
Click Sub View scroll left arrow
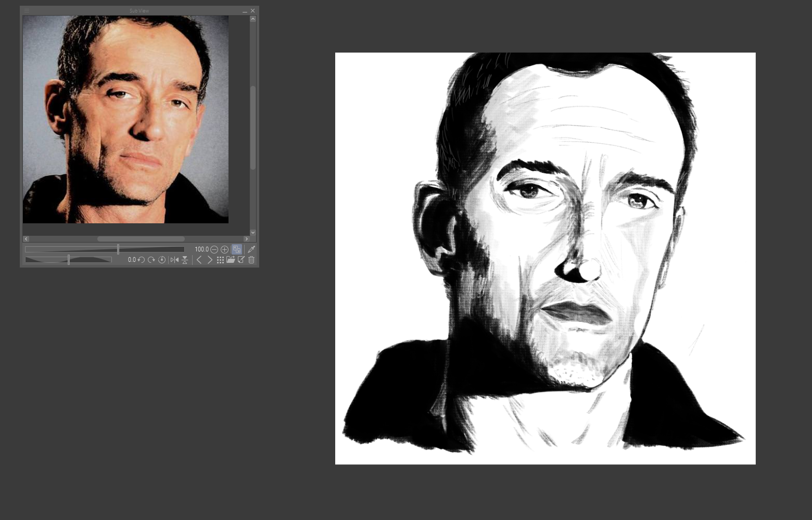26,239
